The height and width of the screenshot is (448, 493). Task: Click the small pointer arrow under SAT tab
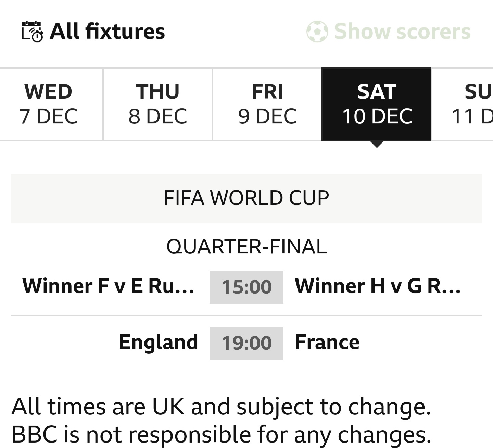[377, 144]
